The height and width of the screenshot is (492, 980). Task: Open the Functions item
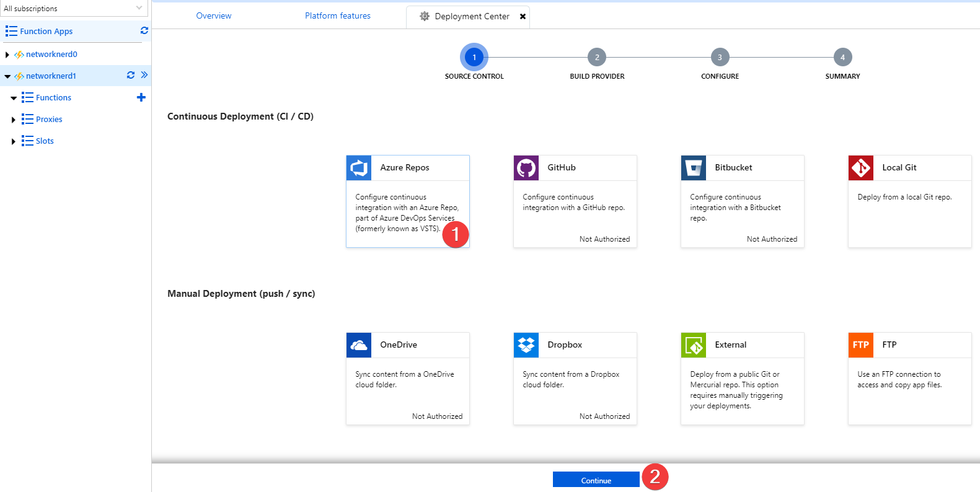pos(53,98)
